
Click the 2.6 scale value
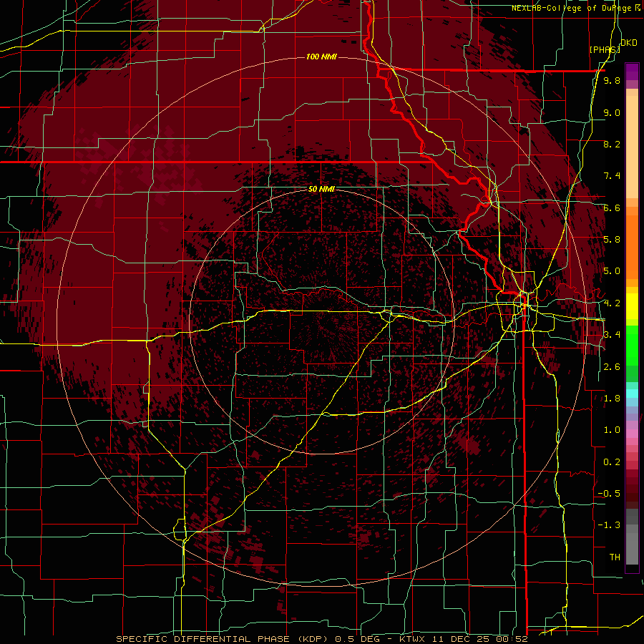[612, 367]
